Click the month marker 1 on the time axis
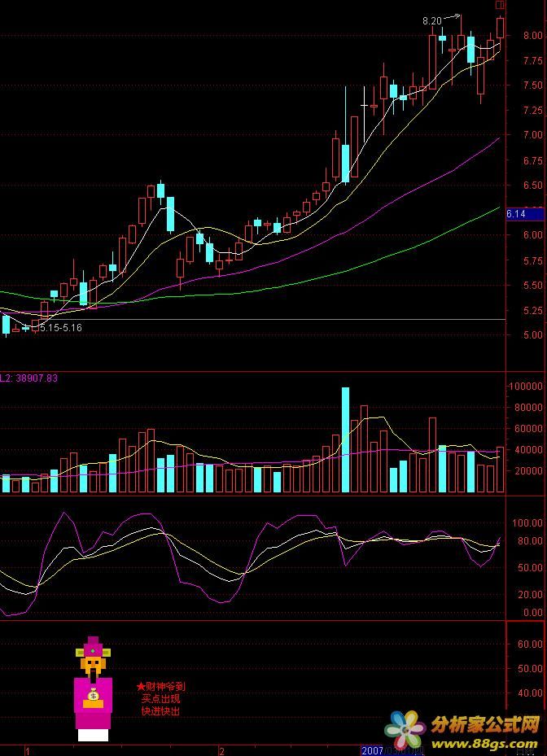Image resolution: width=547 pixels, height=756 pixels. point(28,751)
